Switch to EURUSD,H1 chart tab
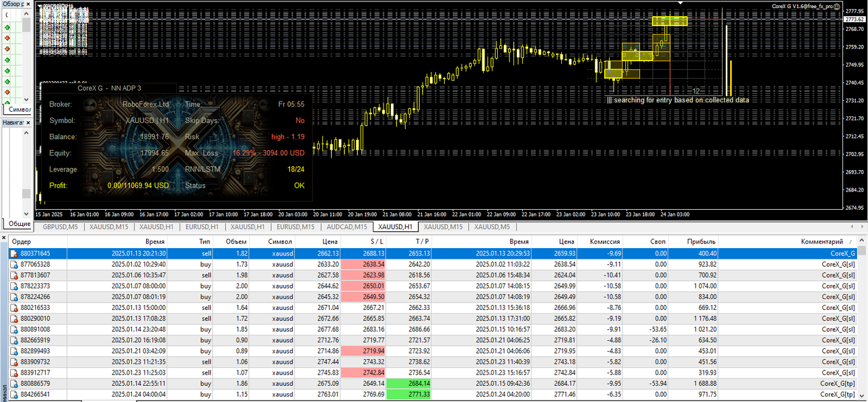 [202, 227]
